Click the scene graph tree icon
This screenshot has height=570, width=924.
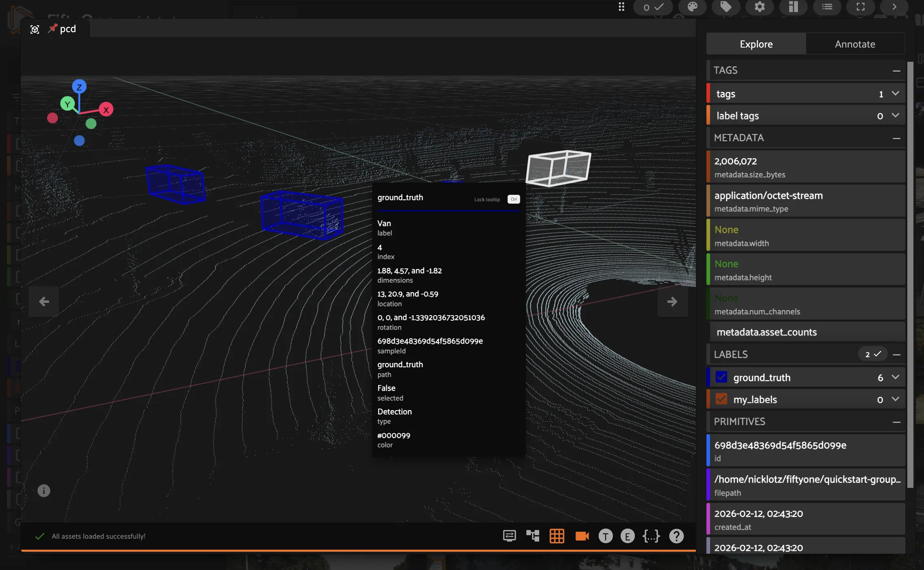click(x=533, y=536)
